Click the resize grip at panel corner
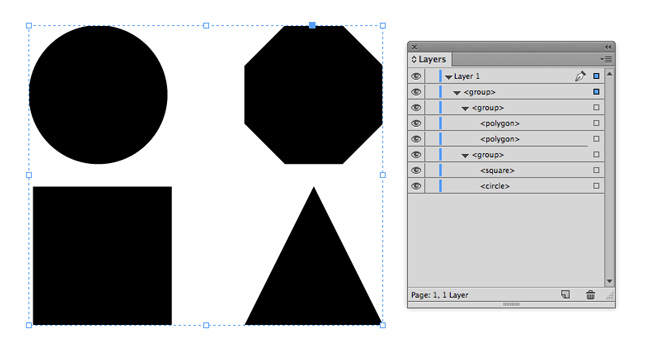Screen dimensions: 650x360 [x=609, y=296]
